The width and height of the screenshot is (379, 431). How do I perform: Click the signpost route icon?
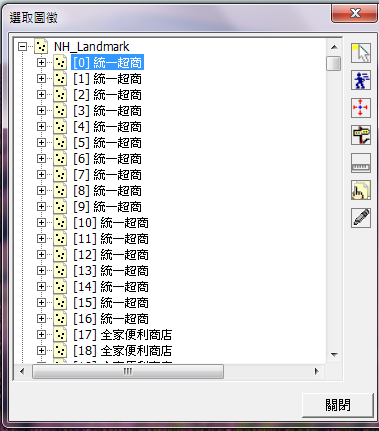361,135
